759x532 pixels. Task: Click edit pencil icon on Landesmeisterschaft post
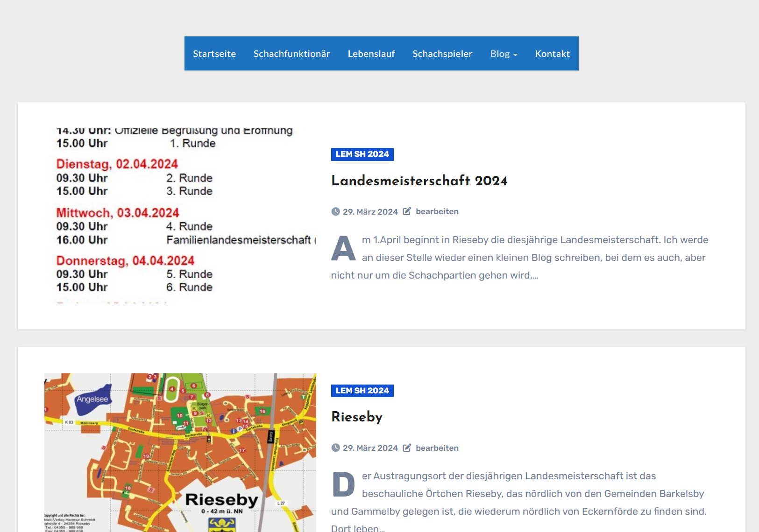(407, 211)
